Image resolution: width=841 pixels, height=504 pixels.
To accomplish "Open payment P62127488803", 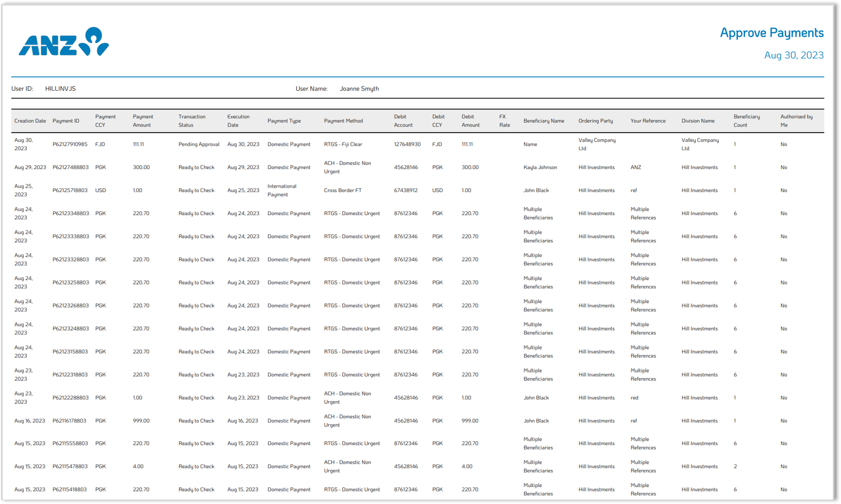I will 70,168.
